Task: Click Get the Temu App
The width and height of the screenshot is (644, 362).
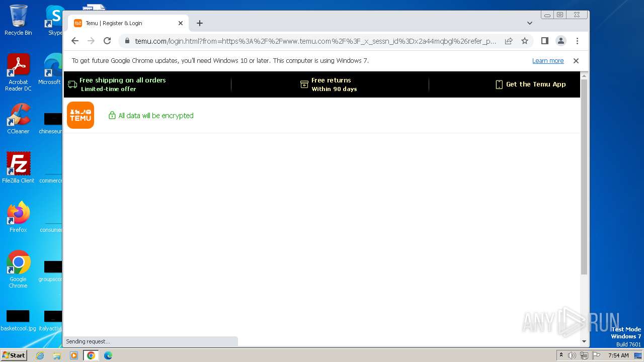Action: click(x=536, y=84)
